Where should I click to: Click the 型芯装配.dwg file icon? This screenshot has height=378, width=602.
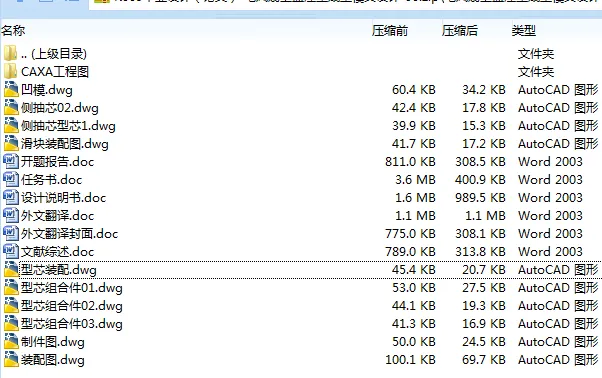point(11,269)
